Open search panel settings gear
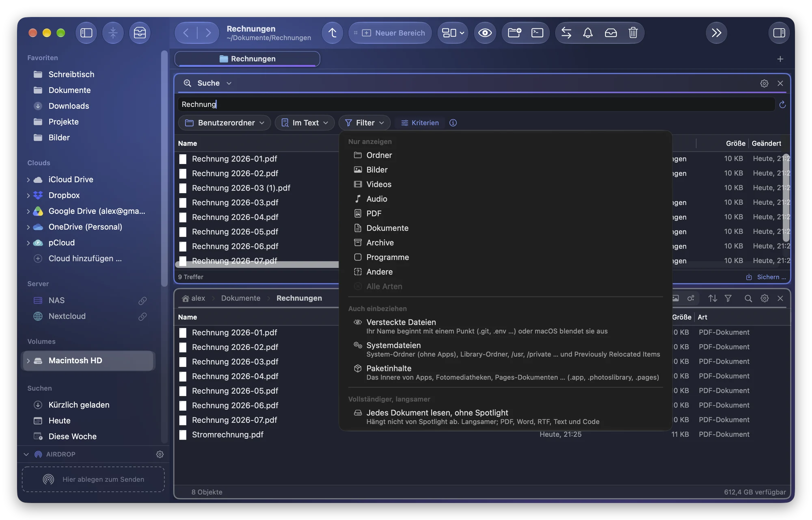The height and width of the screenshot is (520, 812). [x=764, y=83]
